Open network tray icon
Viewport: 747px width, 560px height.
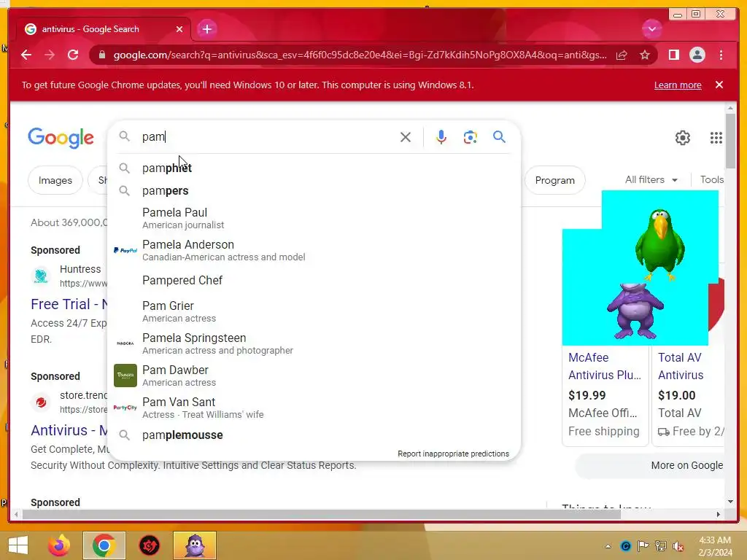pyautogui.click(x=661, y=546)
